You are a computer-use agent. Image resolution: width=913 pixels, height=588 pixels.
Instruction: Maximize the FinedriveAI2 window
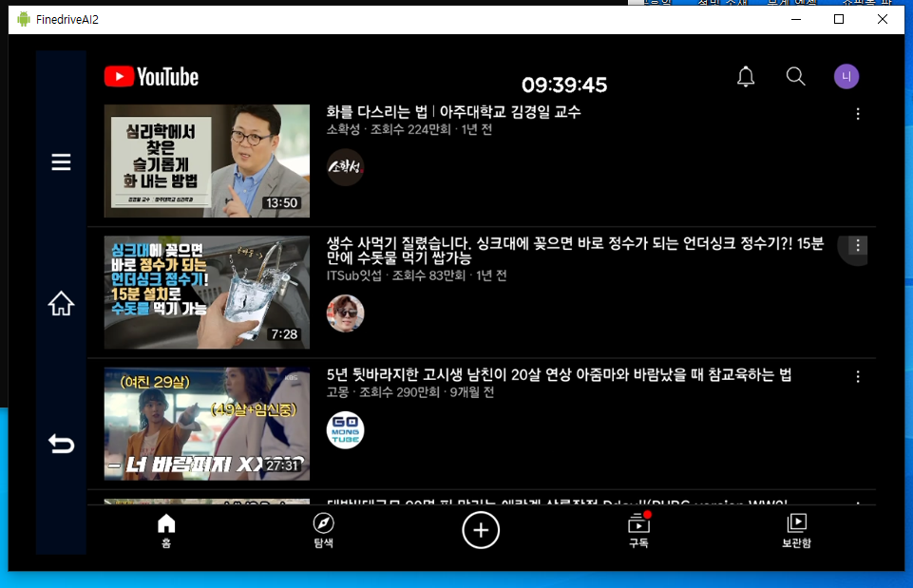(839, 19)
